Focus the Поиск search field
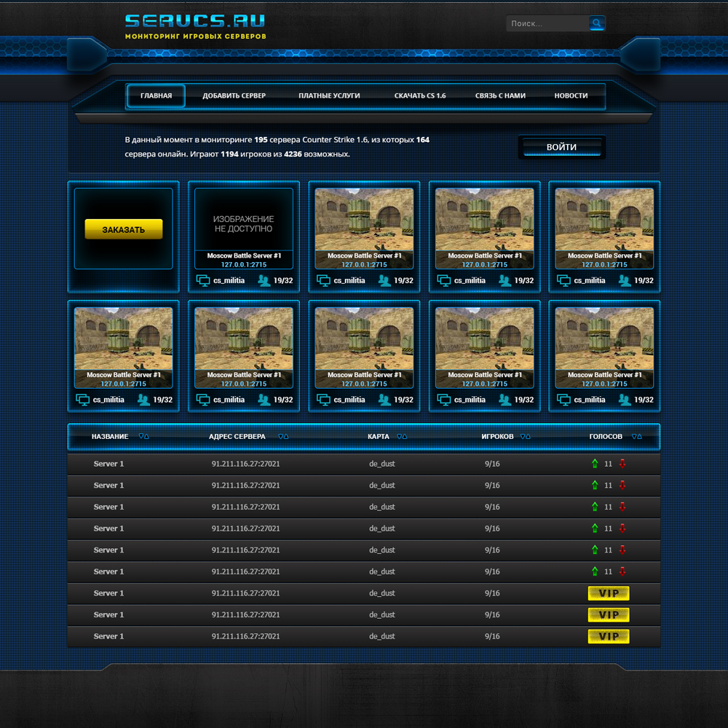 click(x=547, y=23)
